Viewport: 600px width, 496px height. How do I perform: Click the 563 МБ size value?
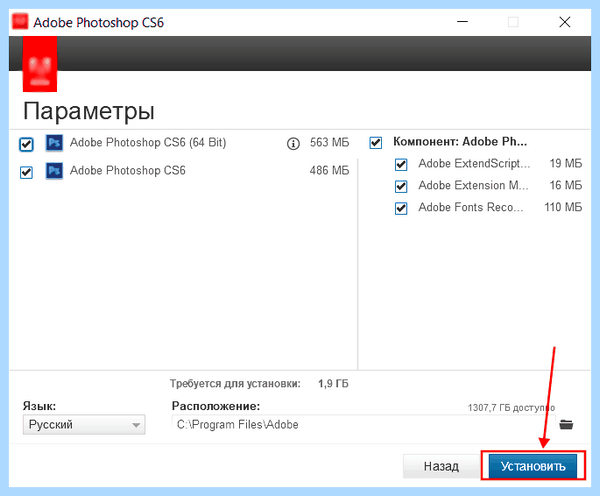[x=329, y=142]
